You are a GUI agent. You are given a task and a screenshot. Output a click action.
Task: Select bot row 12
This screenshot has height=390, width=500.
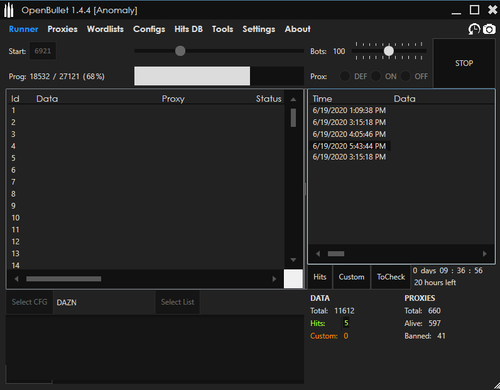point(146,242)
